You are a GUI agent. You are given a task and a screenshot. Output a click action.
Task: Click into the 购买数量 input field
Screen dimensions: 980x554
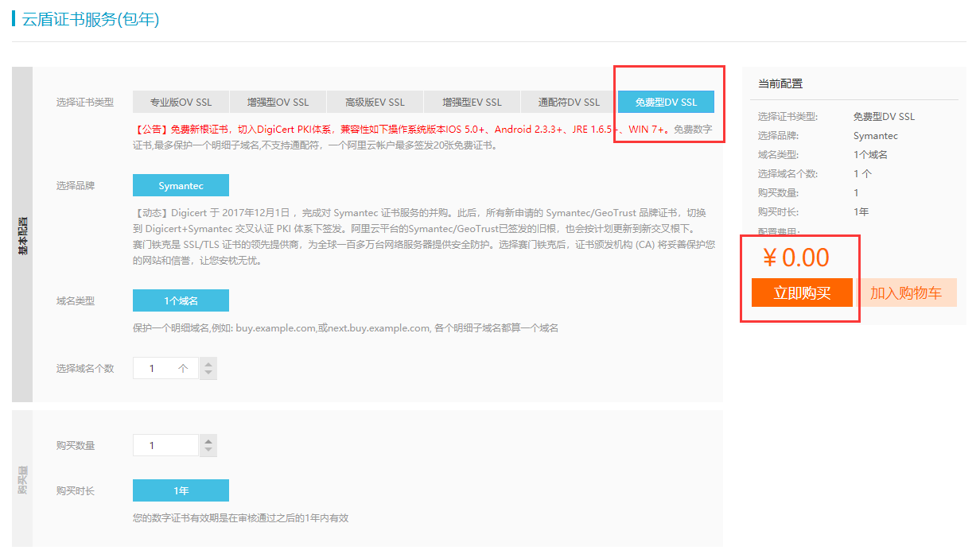[165, 446]
